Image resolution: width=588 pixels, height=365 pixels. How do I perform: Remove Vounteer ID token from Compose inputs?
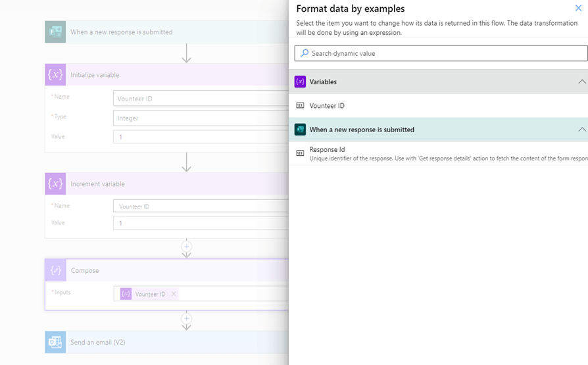point(174,294)
